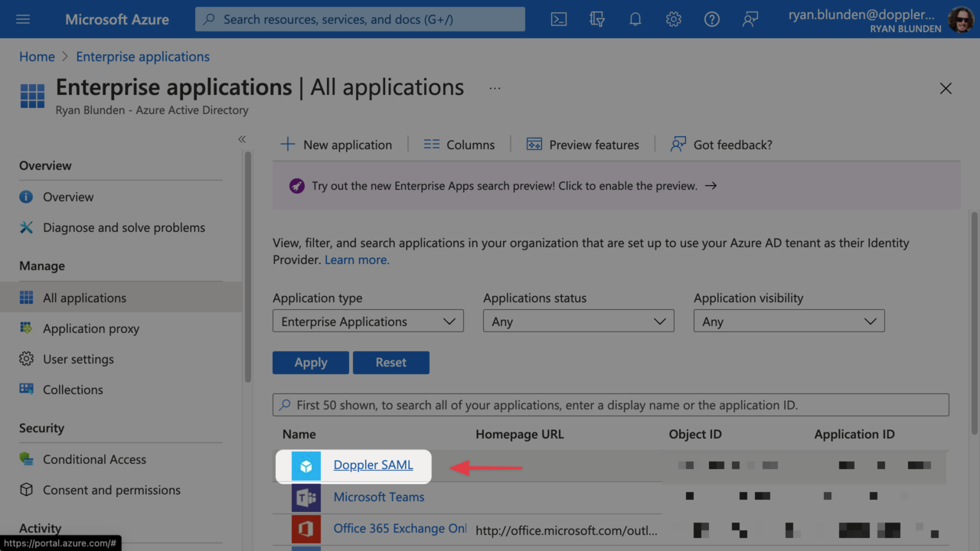Image resolution: width=980 pixels, height=551 pixels.
Task: Focus the top search resources box
Action: [360, 19]
